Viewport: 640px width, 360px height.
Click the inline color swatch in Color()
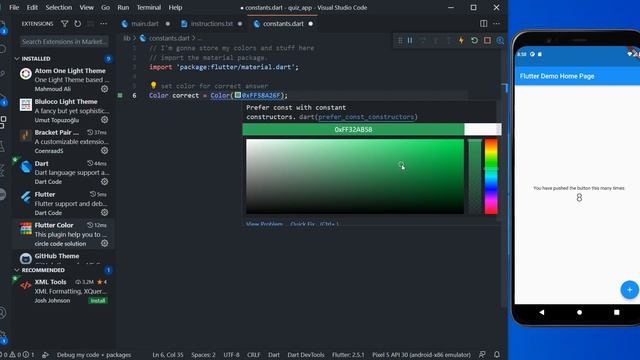tap(238, 95)
